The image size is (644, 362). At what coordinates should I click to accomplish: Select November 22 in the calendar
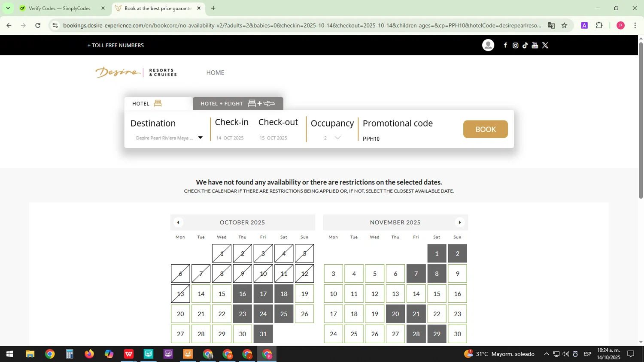click(437, 314)
